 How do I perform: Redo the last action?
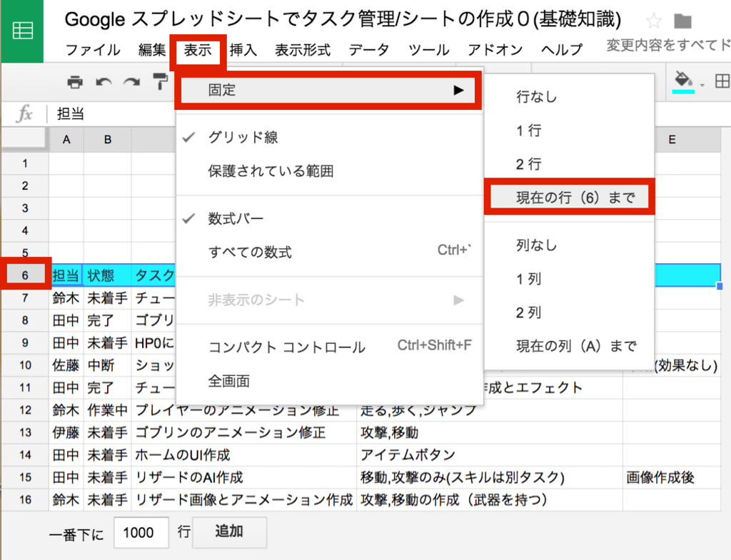[132, 83]
